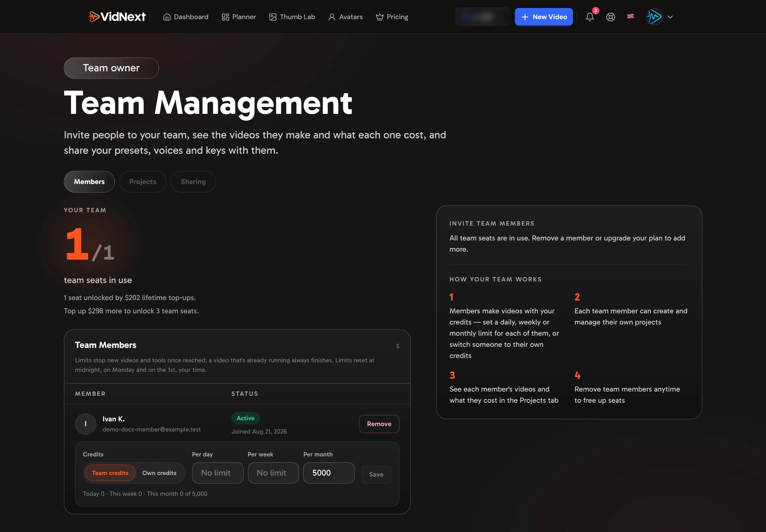Open notifications bell

click(590, 17)
